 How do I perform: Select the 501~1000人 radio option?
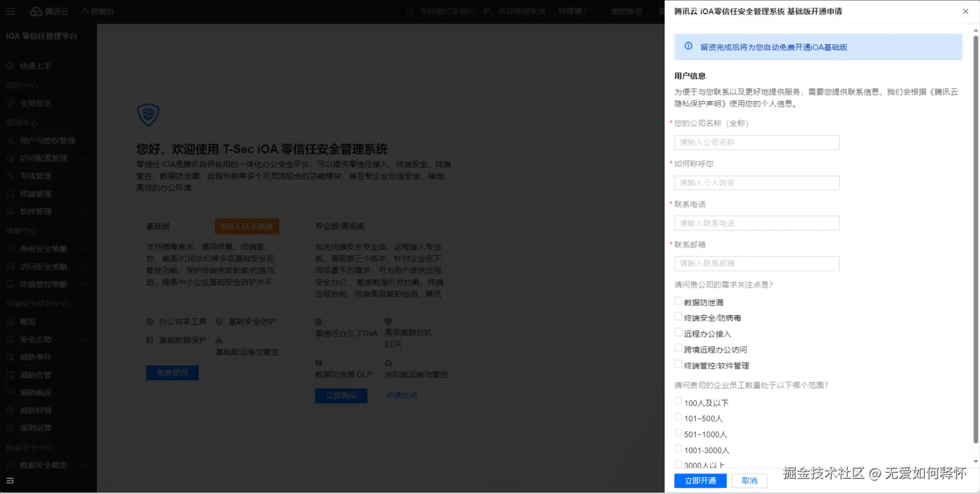[x=678, y=433]
